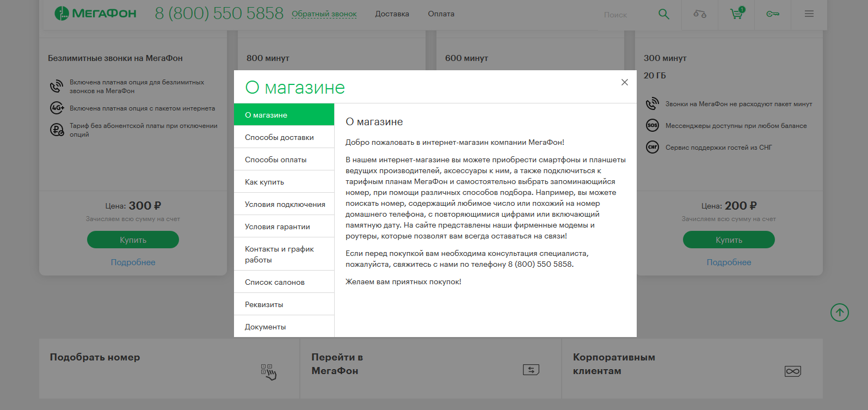Click the "20 ГБ" text
The height and width of the screenshot is (410, 868).
(655, 76)
